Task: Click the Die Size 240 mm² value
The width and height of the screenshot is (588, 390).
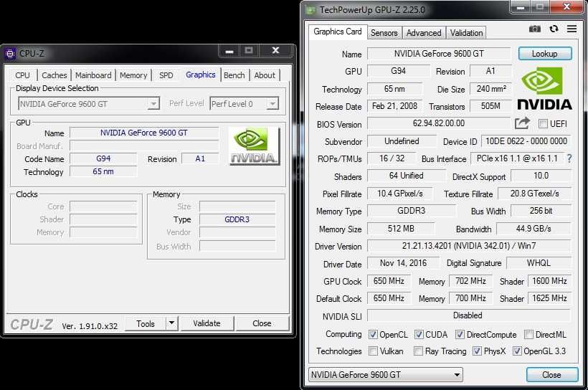Action: [491, 89]
